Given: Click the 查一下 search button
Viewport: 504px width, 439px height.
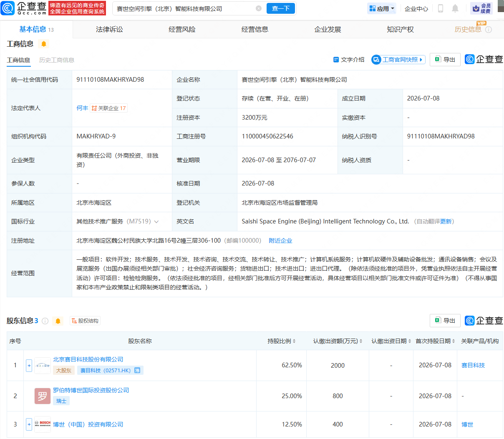Looking at the screenshot, I should pyautogui.click(x=281, y=8).
